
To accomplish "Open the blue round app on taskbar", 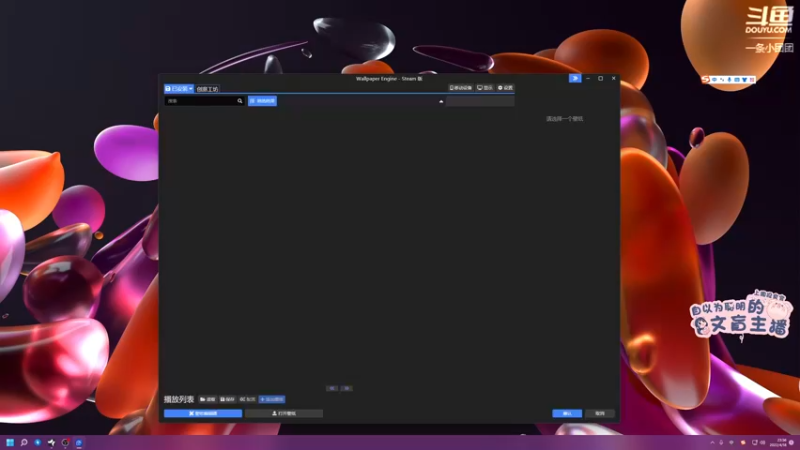I will 37,442.
